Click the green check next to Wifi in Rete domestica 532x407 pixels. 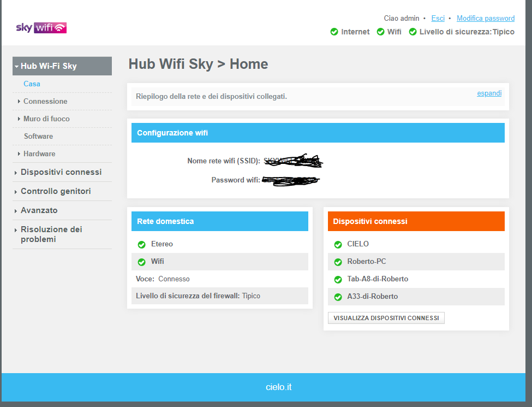coord(141,262)
